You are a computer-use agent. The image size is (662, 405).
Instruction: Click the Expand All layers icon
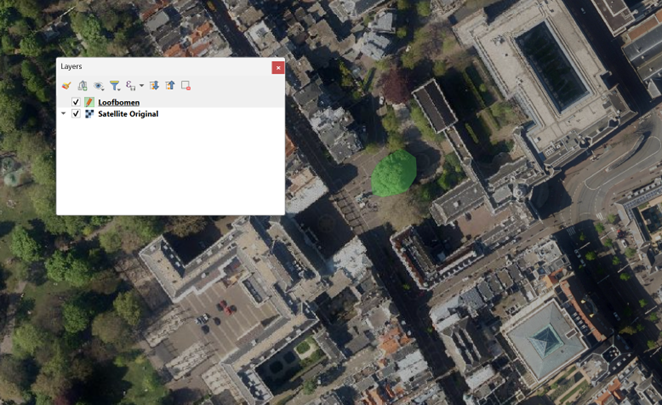(154, 86)
